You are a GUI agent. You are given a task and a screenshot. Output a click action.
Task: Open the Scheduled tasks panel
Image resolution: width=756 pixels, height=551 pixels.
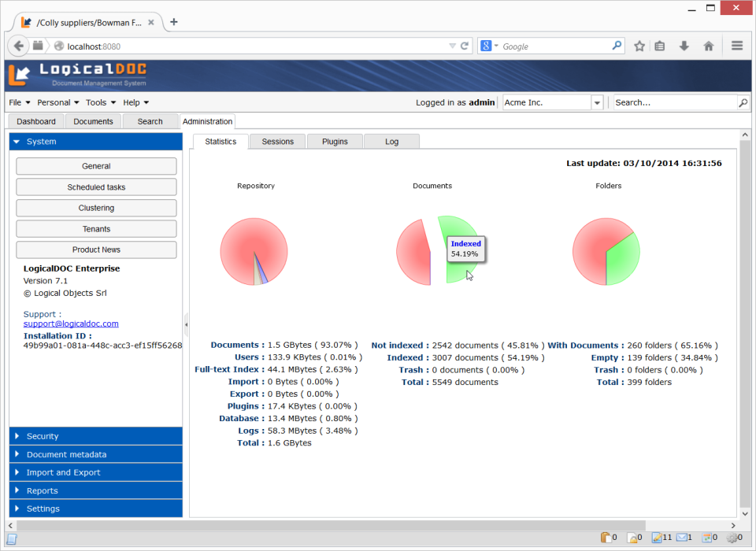click(95, 187)
